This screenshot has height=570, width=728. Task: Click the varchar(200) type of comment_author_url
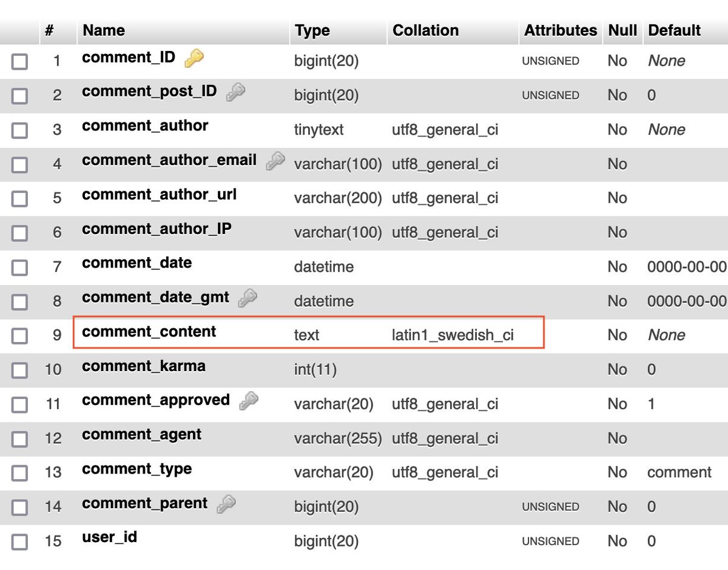(338, 198)
